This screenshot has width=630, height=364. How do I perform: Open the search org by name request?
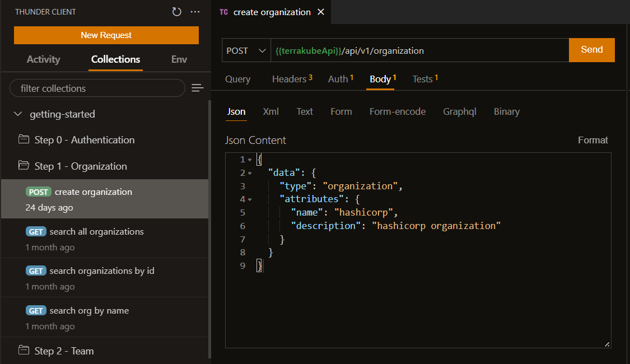click(x=89, y=311)
